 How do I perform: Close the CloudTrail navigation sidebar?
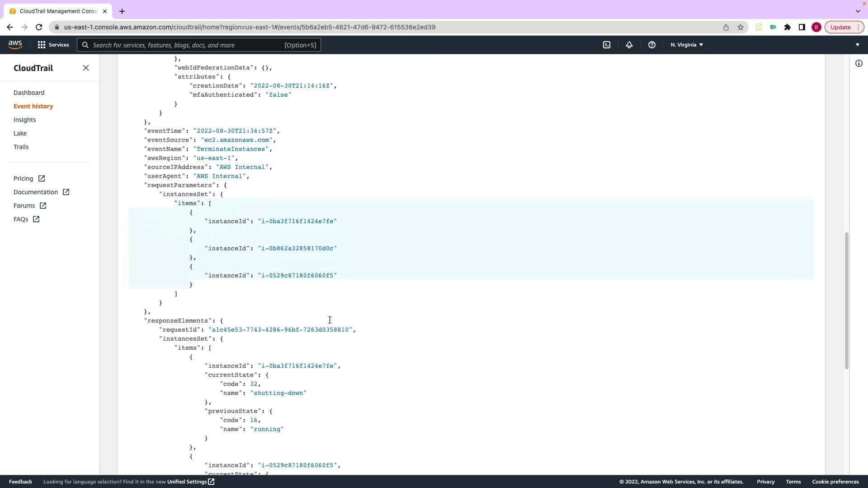click(86, 68)
